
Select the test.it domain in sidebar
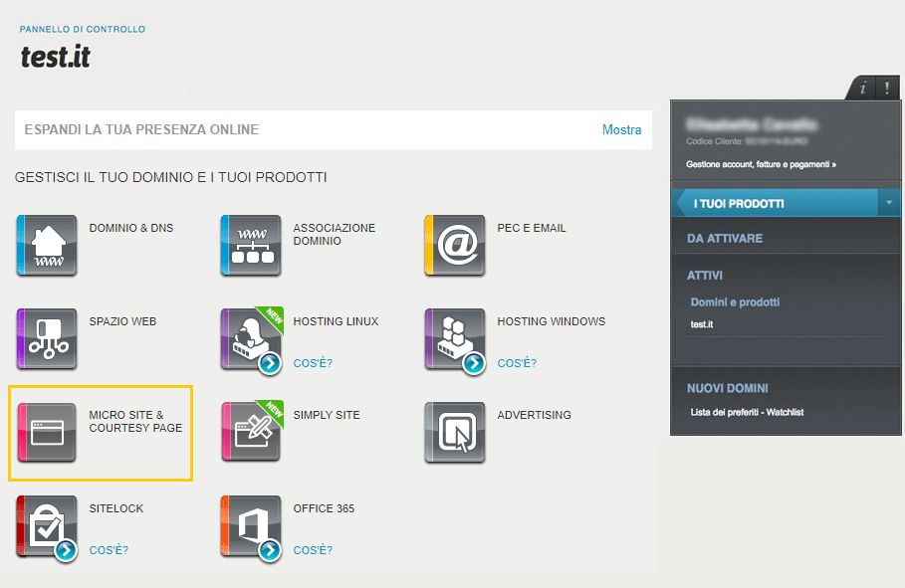(x=702, y=324)
